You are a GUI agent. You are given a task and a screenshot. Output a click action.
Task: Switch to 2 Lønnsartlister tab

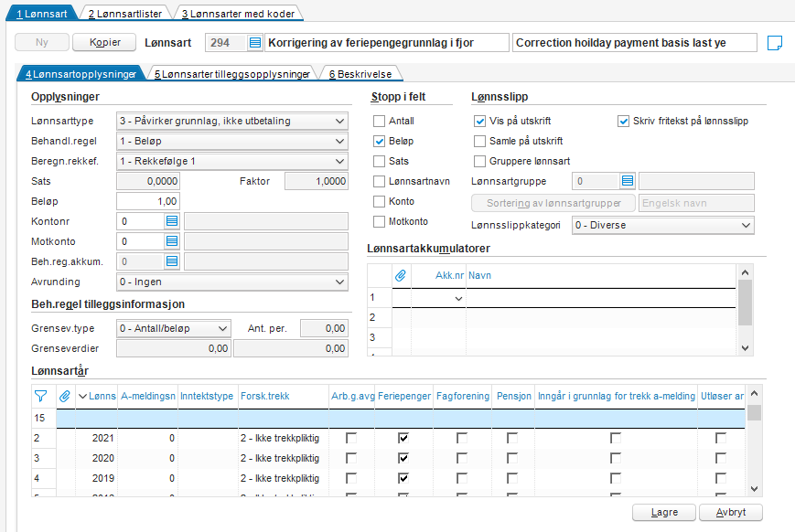coord(125,14)
